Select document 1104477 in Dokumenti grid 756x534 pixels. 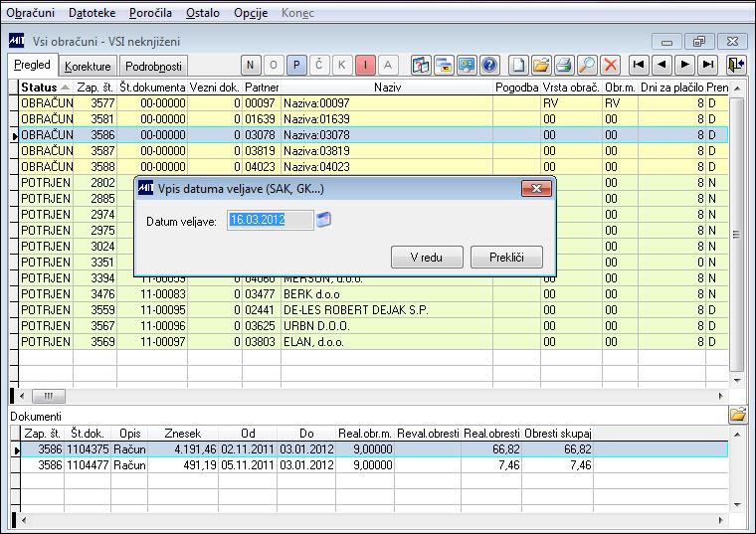point(374,465)
